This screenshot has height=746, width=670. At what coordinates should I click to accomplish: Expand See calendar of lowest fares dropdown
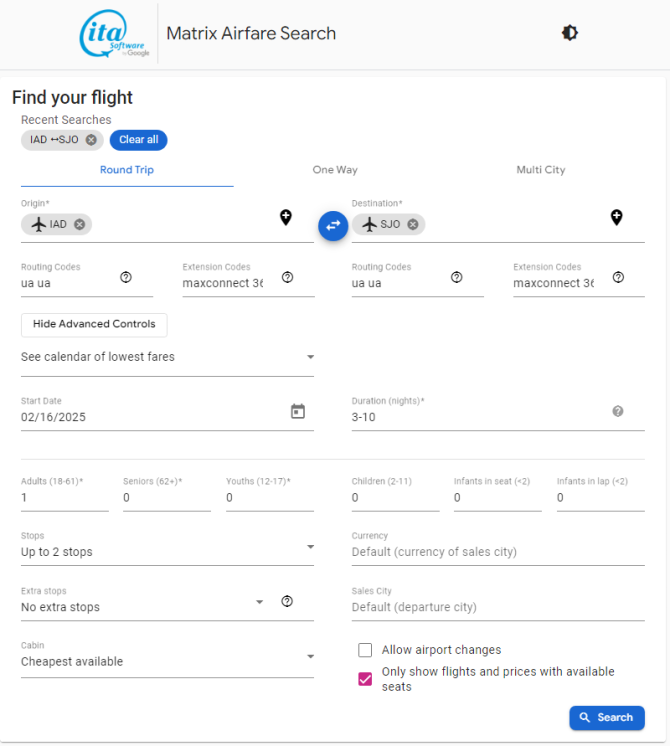167,357
